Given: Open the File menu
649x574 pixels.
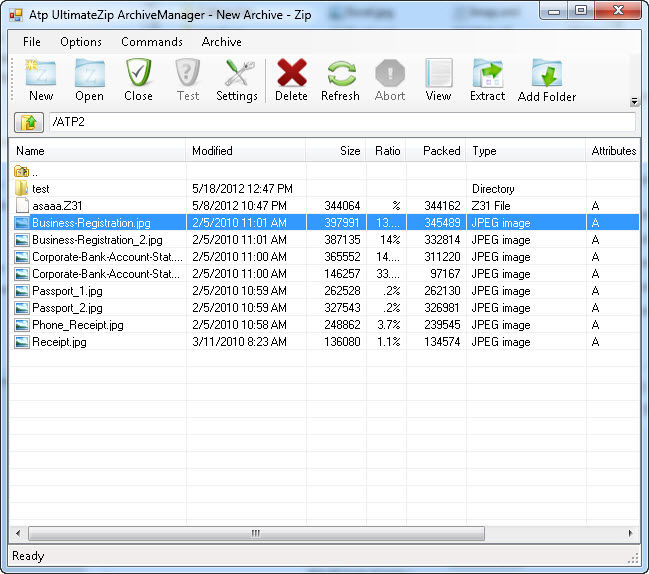Looking at the screenshot, I should pos(31,42).
